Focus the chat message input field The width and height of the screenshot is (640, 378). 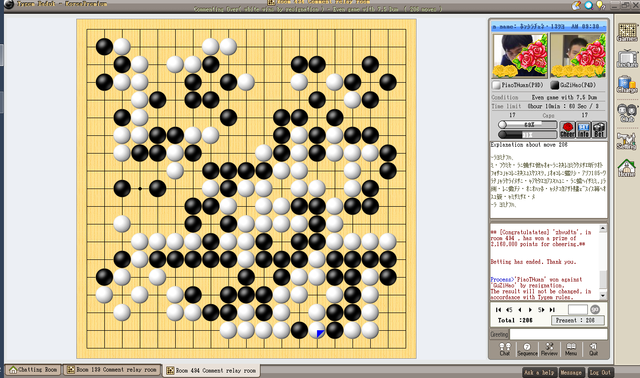pos(558,334)
